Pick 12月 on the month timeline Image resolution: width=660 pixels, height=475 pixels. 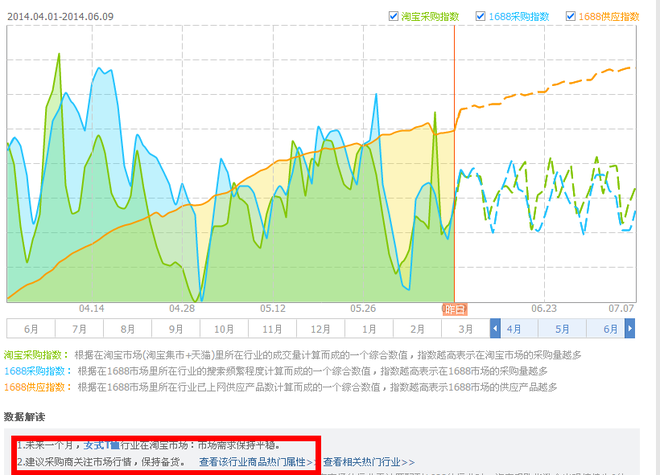tap(320, 328)
